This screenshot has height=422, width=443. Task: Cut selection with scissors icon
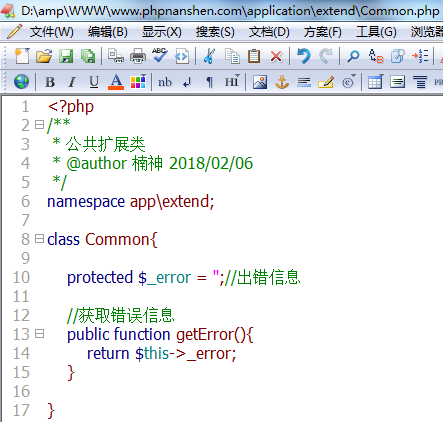click(209, 56)
